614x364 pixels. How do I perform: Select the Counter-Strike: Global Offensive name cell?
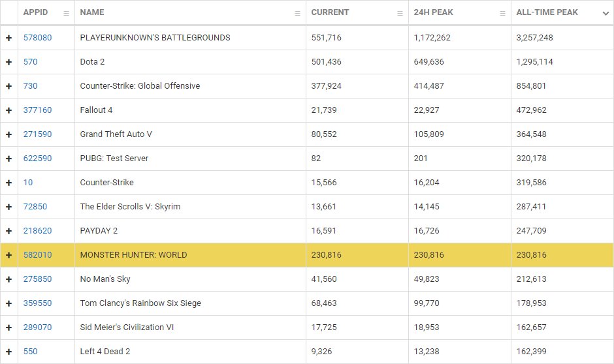pos(190,86)
